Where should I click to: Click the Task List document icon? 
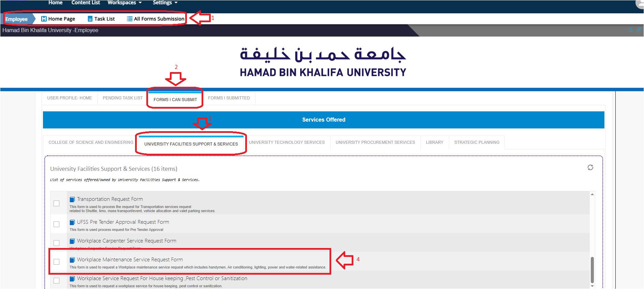[x=90, y=19]
